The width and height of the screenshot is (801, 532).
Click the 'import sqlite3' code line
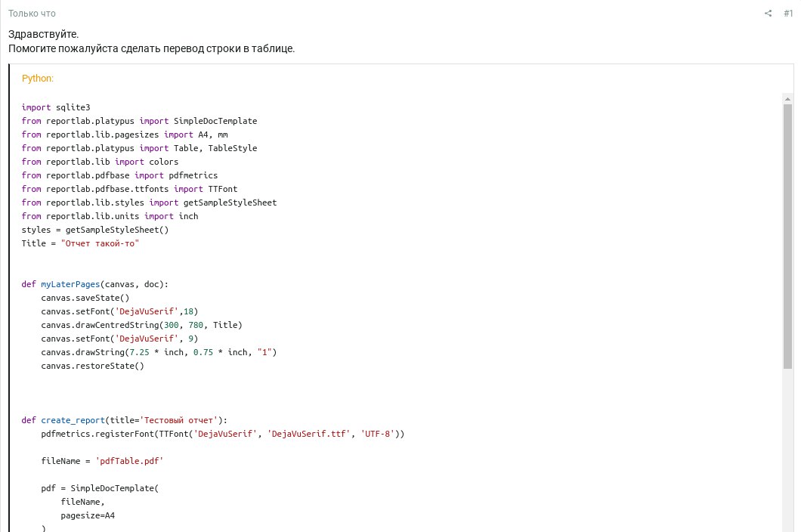(x=56, y=107)
